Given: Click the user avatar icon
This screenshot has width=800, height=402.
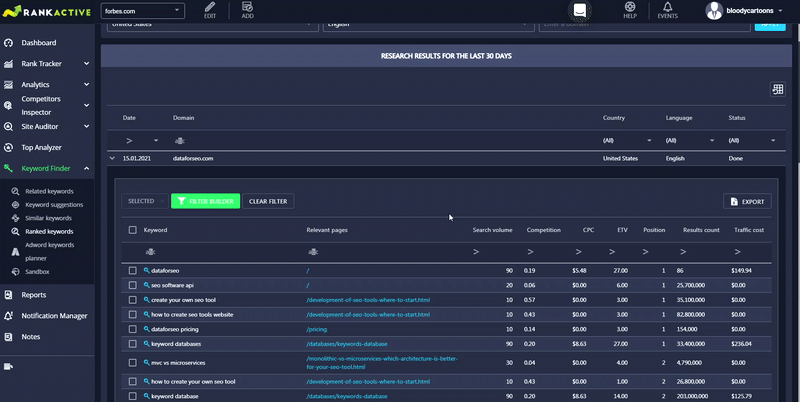Looking at the screenshot, I should coord(714,10).
